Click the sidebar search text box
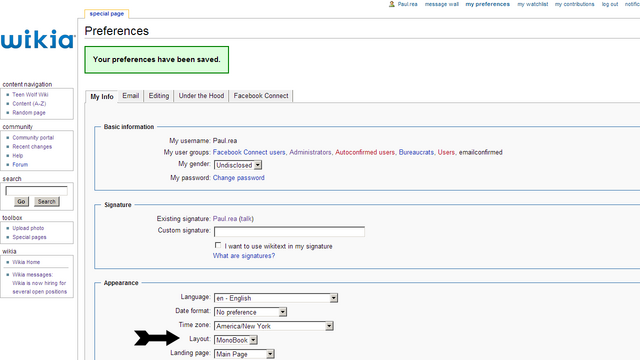640x360 pixels. coord(36,191)
